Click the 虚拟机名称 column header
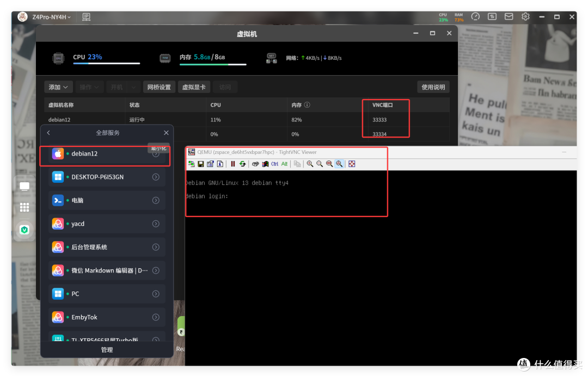 61,105
